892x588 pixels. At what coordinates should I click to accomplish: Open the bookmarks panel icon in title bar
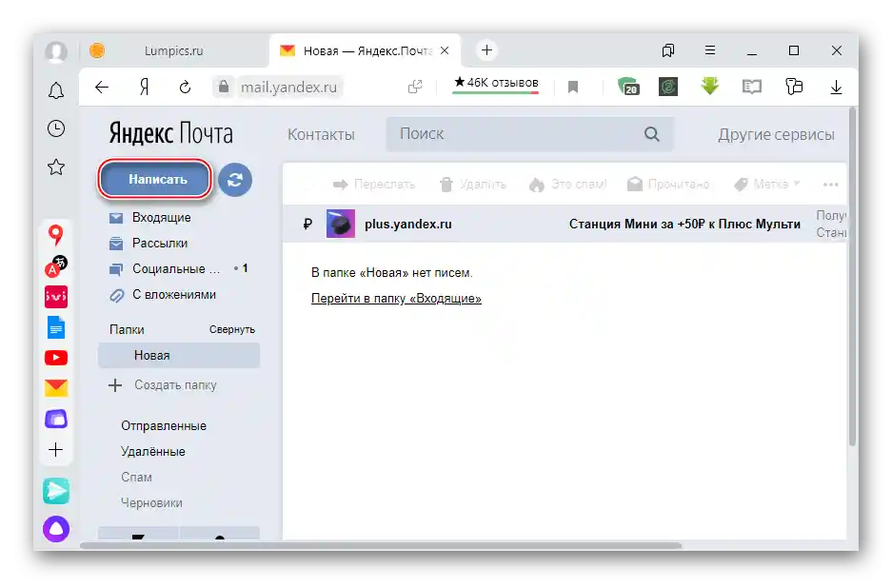coord(668,50)
